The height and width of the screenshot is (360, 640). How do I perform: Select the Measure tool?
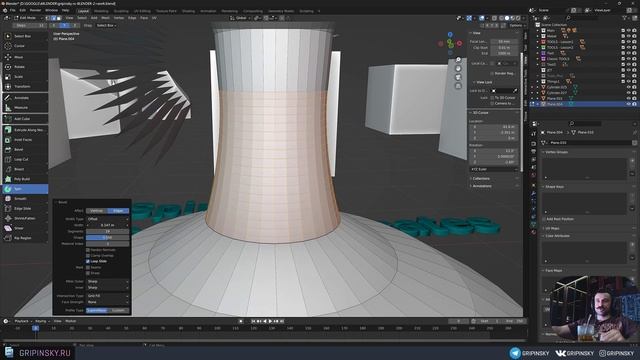point(25,107)
